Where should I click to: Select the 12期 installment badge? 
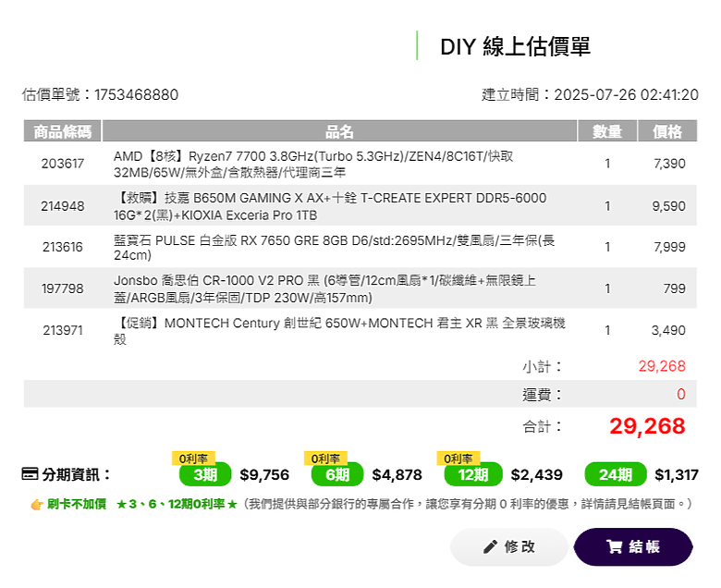click(x=473, y=474)
